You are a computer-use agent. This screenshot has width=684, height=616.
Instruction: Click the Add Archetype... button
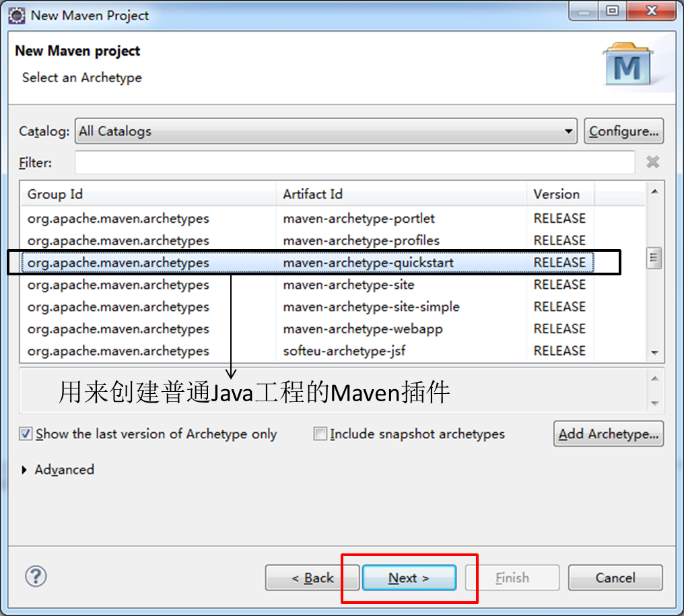point(609,434)
